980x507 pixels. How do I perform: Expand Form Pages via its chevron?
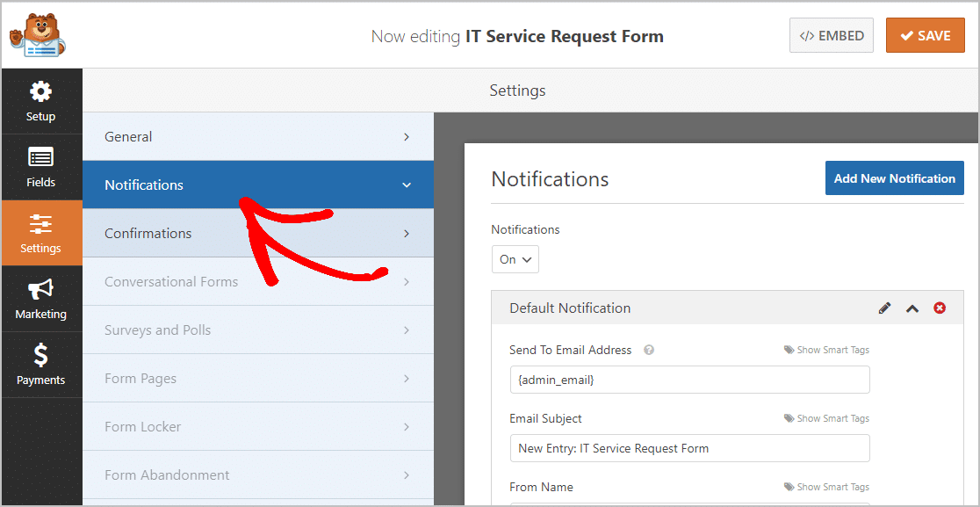(407, 378)
